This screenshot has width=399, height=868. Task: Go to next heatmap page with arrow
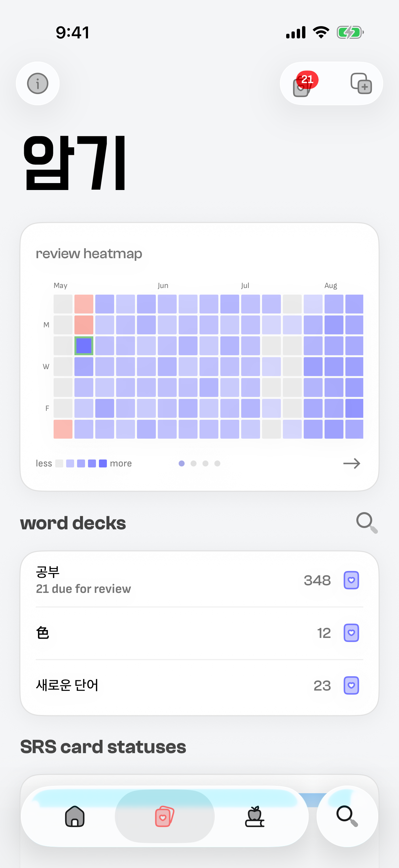click(x=352, y=463)
